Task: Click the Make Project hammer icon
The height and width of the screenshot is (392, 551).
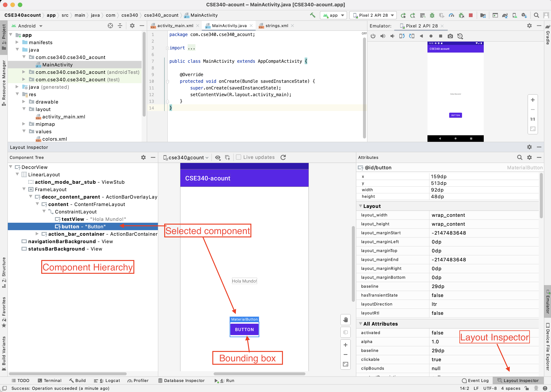Action: (313, 15)
